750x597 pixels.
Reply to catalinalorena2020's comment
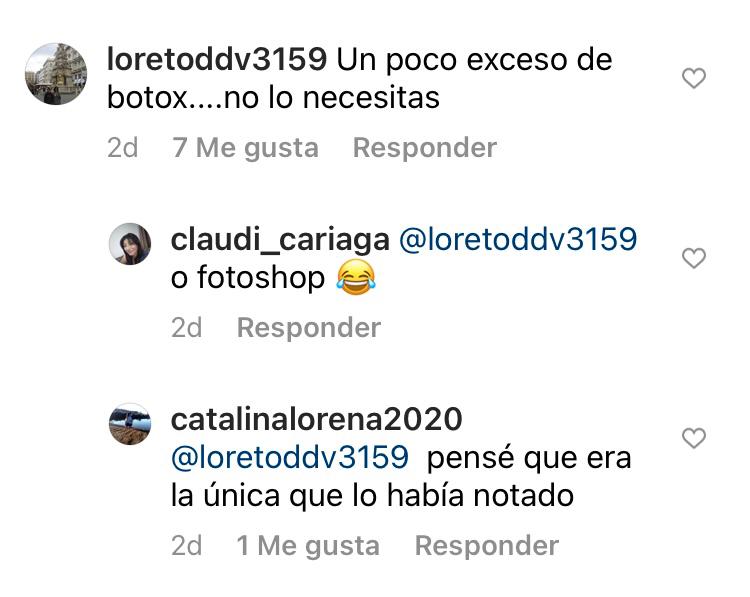pyautogui.click(x=487, y=545)
